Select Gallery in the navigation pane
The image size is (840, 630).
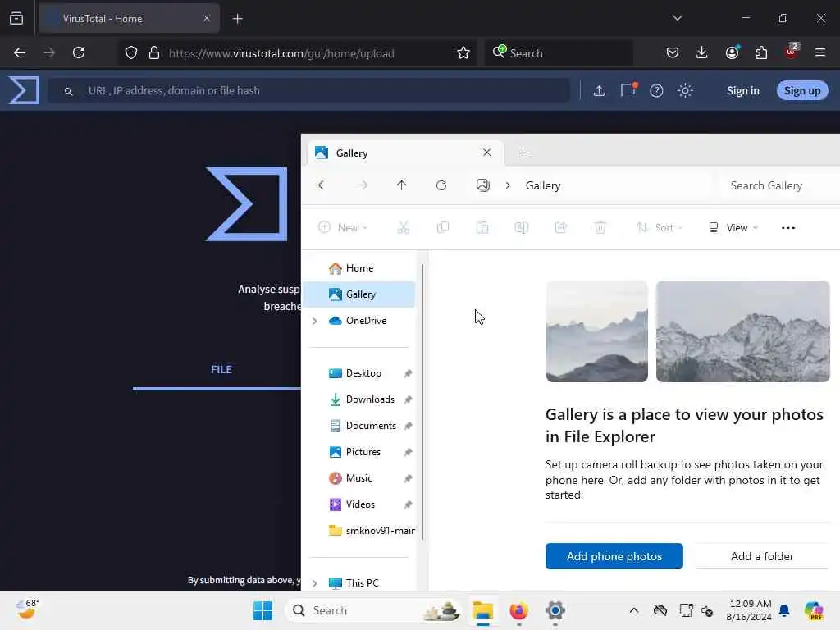coord(360,294)
